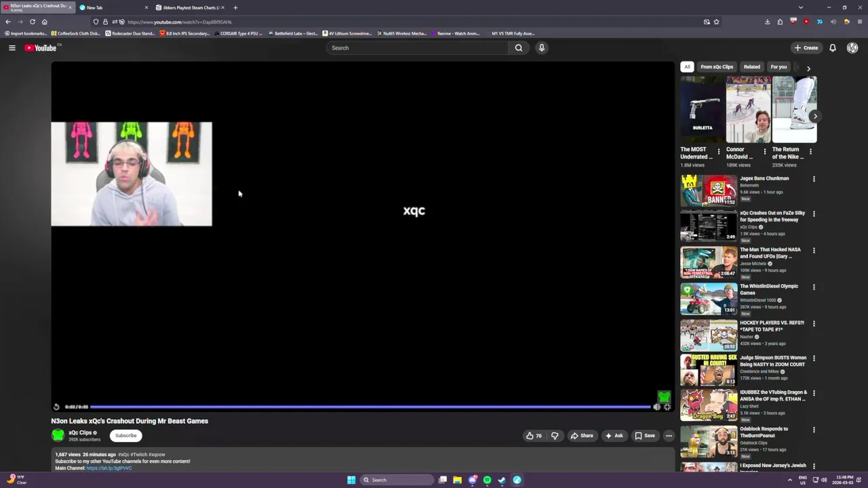Focus the YouTube search field
The image size is (868, 488).
tap(417, 47)
